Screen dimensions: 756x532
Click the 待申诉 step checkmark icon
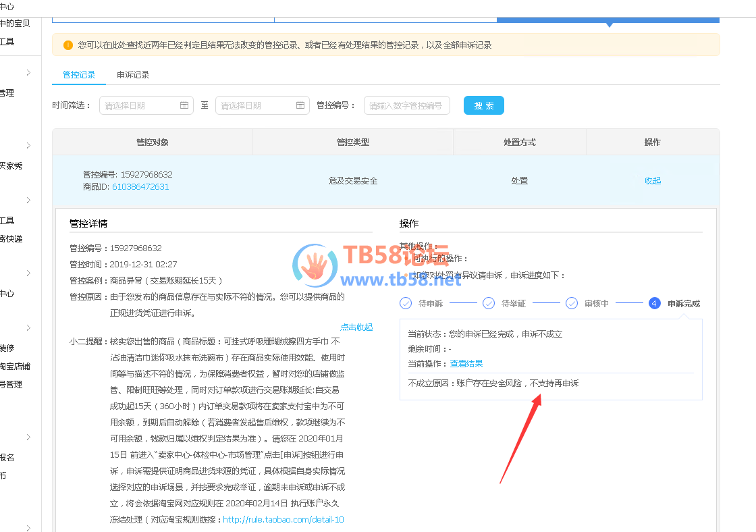pos(406,303)
